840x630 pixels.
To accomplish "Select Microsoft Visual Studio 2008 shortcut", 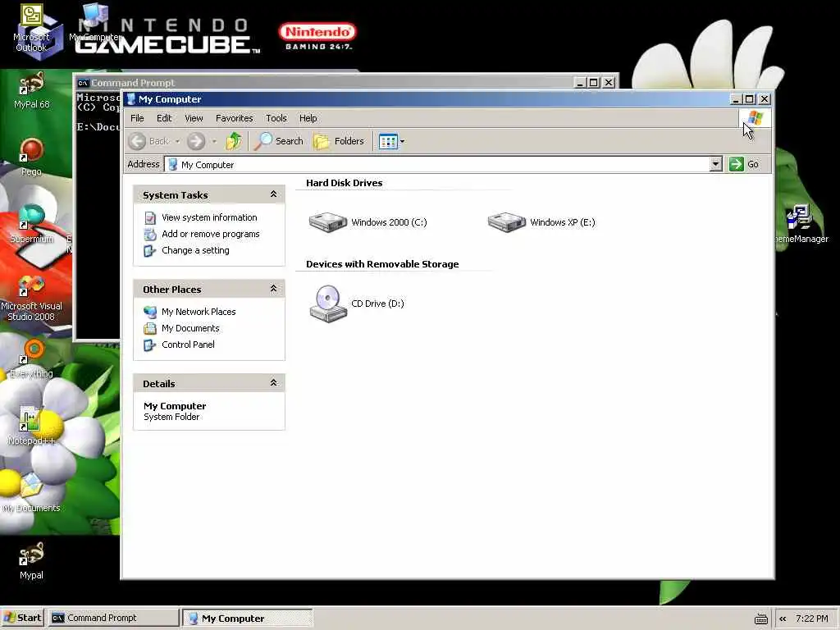I will coord(31,297).
